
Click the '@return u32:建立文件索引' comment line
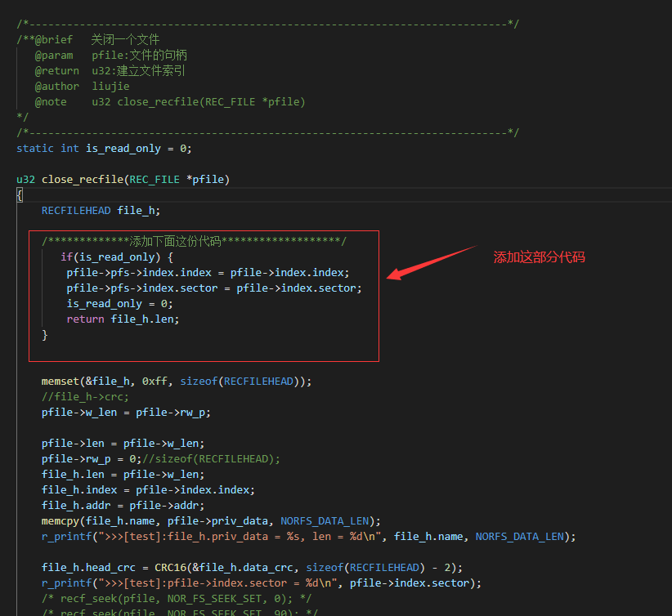110,71
